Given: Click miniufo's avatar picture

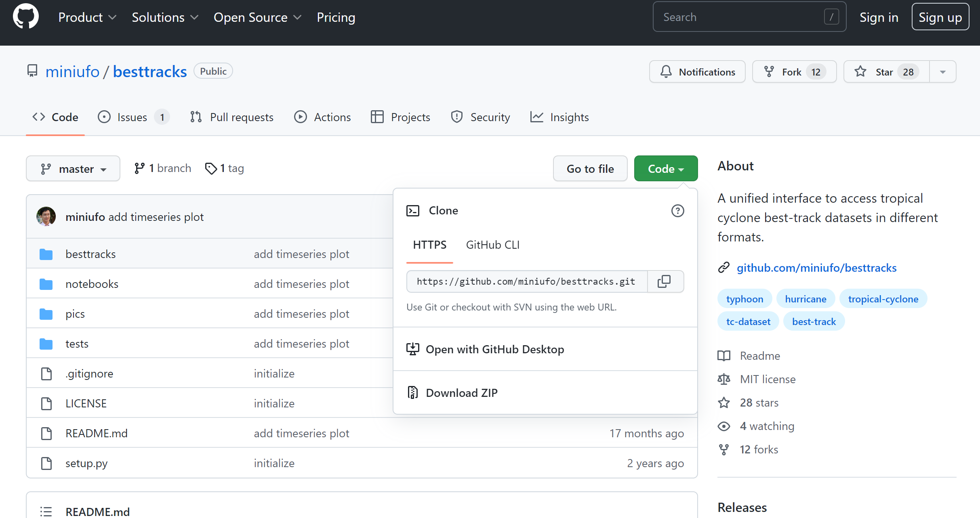Looking at the screenshot, I should point(46,217).
